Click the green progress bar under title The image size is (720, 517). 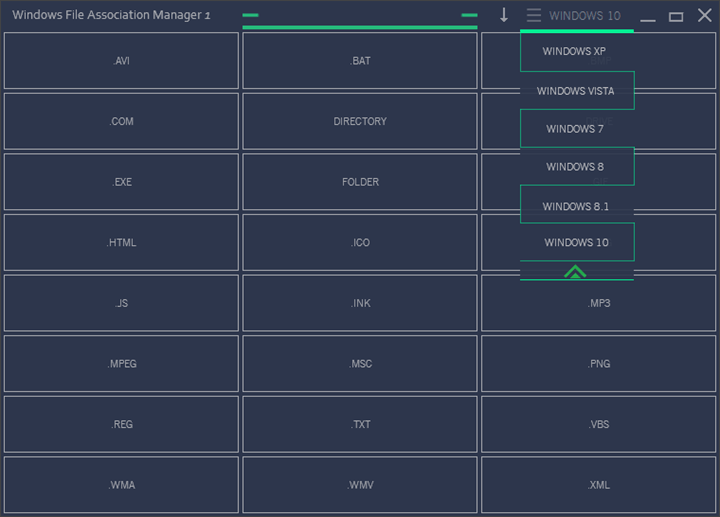point(360,28)
